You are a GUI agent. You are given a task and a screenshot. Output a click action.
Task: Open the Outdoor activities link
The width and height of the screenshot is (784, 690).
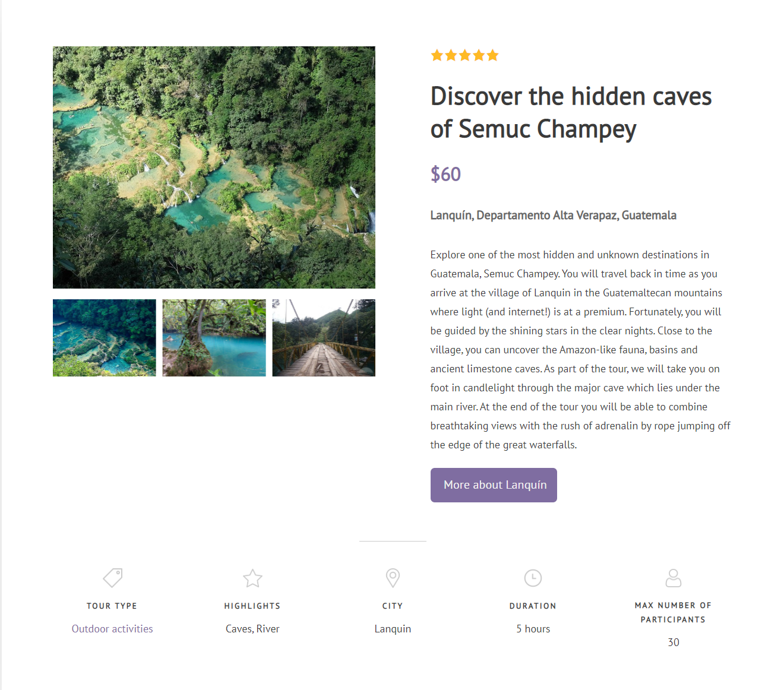tap(112, 629)
